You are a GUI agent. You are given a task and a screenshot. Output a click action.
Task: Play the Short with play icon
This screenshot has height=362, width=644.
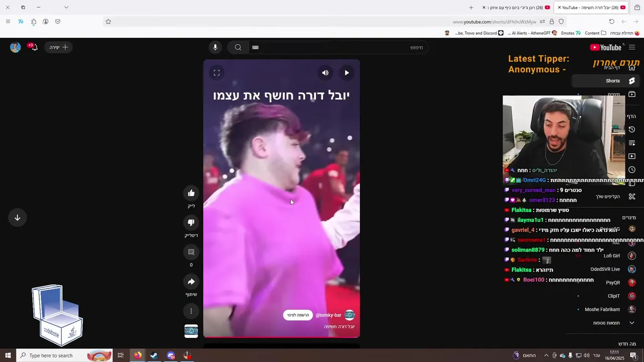[347, 73]
